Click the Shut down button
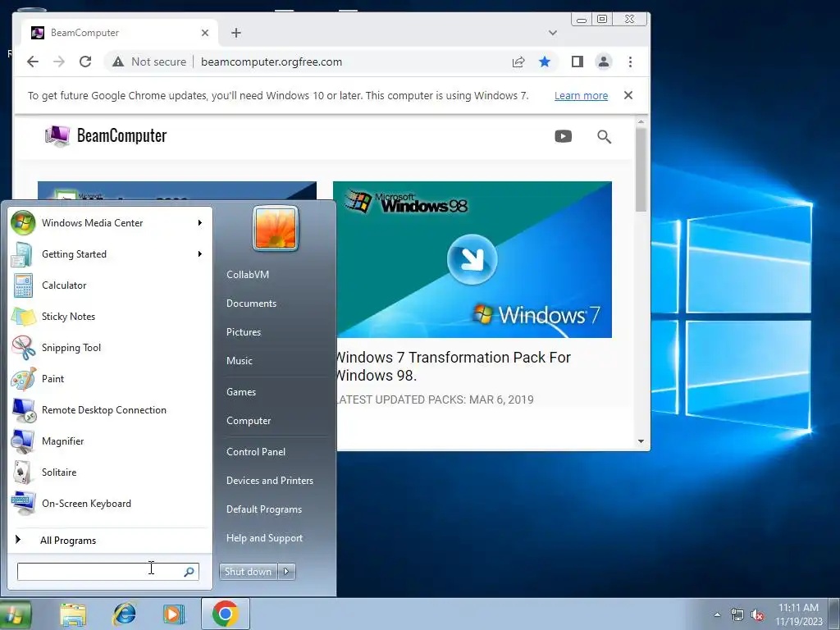Viewport: 840px width, 630px height. 249,572
